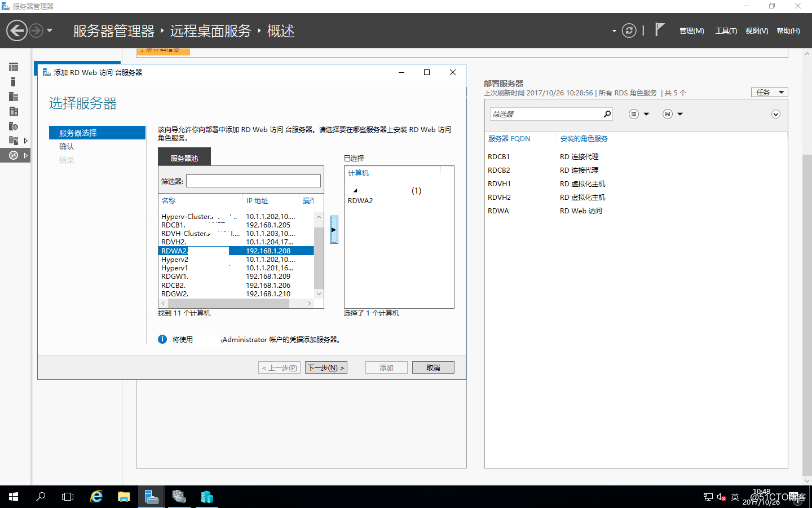Select Hyperv1 row in server pool
This screenshot has height=508, width=812.
tap(236, 268)
